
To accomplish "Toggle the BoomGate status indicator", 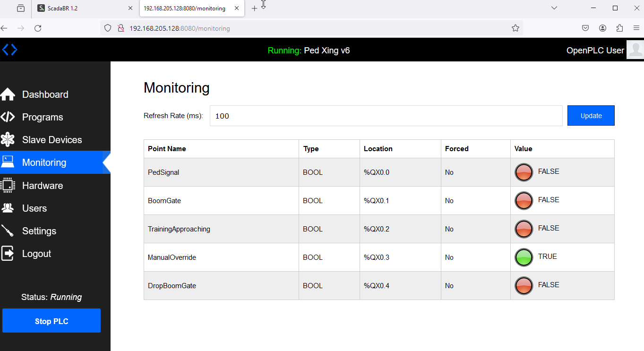I will click(x=524, y=200).
